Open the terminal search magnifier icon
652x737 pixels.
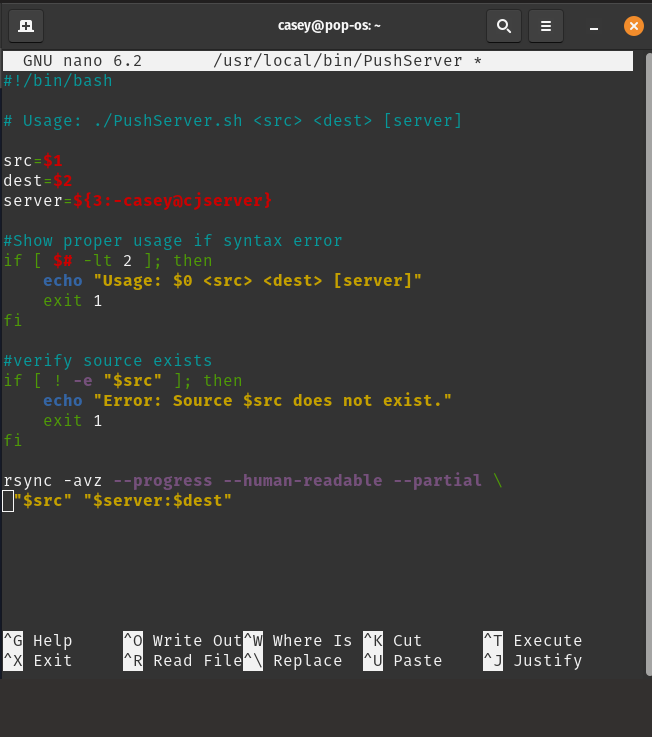(x=504, y=25)
